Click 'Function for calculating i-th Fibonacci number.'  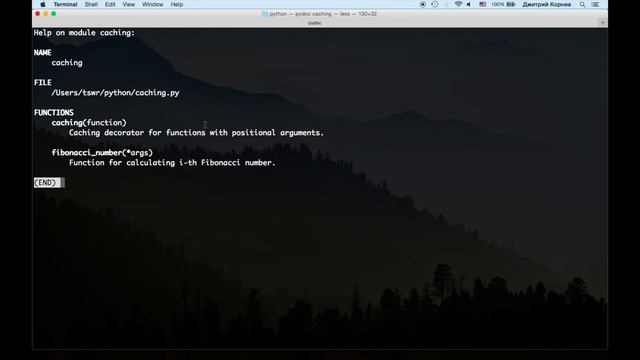[x=172, y=162]
